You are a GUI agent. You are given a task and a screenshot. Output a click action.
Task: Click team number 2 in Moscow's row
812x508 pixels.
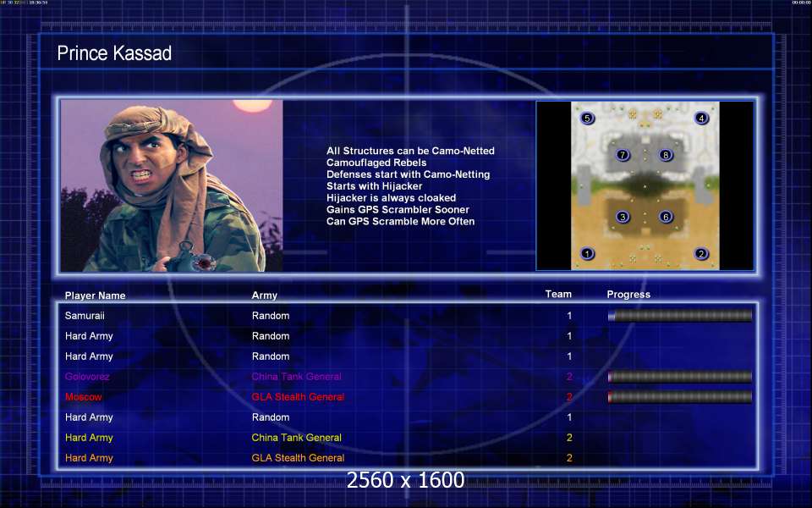point(569,397)
